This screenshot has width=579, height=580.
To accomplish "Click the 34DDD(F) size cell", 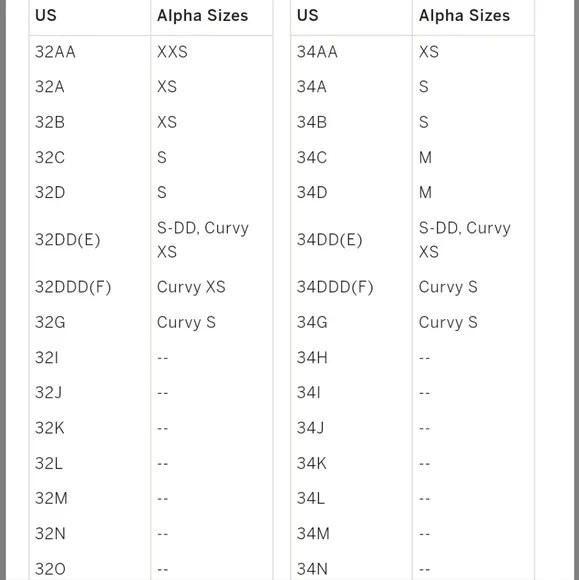I will point(335,287).
